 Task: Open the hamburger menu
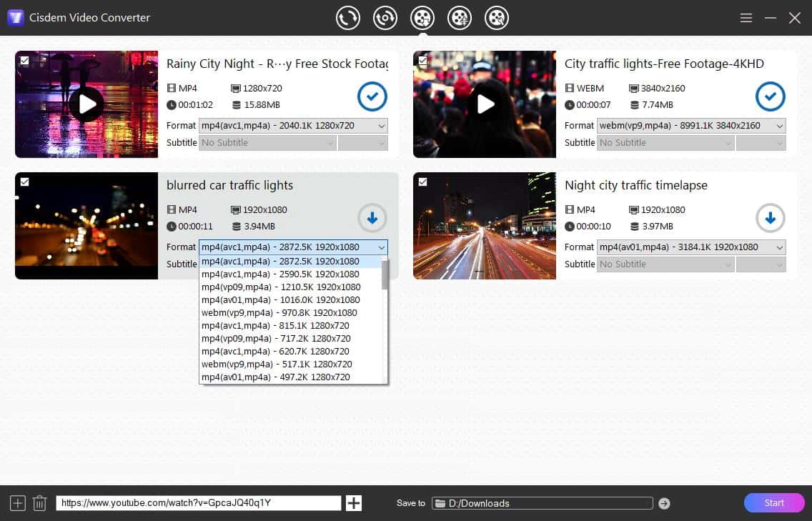746,18
